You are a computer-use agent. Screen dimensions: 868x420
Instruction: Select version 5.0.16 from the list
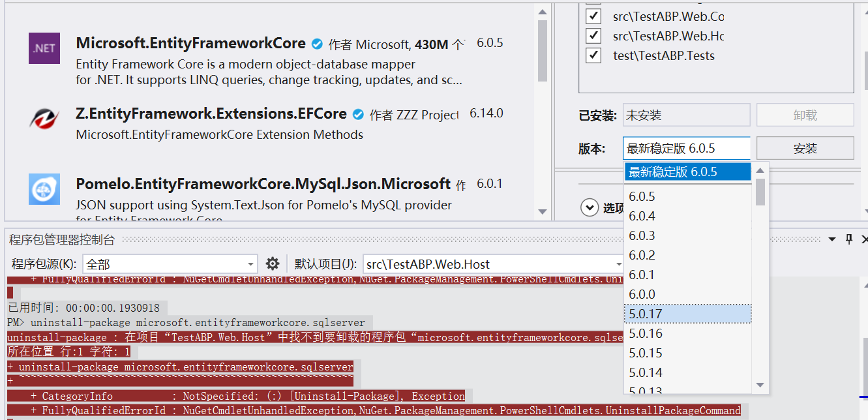tap(688, 333)
